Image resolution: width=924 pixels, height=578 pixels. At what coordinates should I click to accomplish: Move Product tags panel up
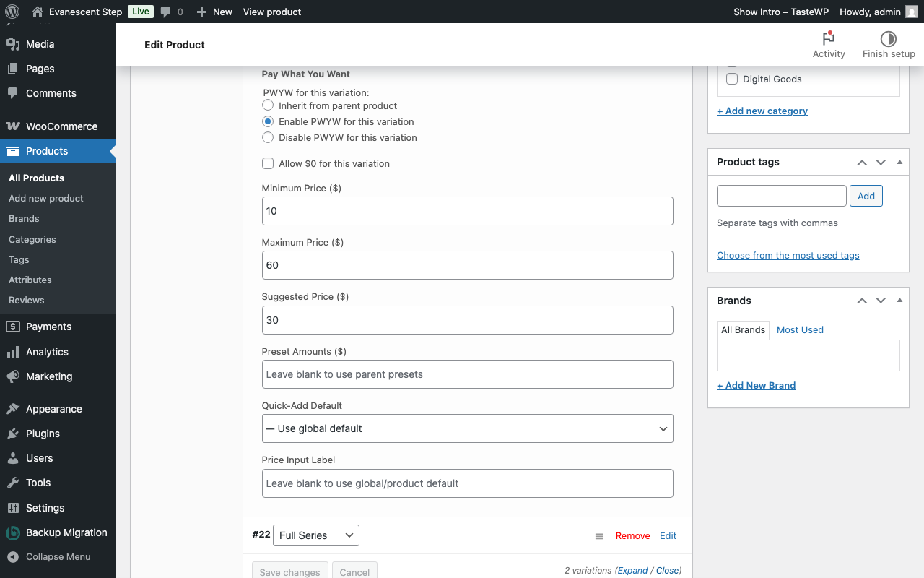coord(862,163)
